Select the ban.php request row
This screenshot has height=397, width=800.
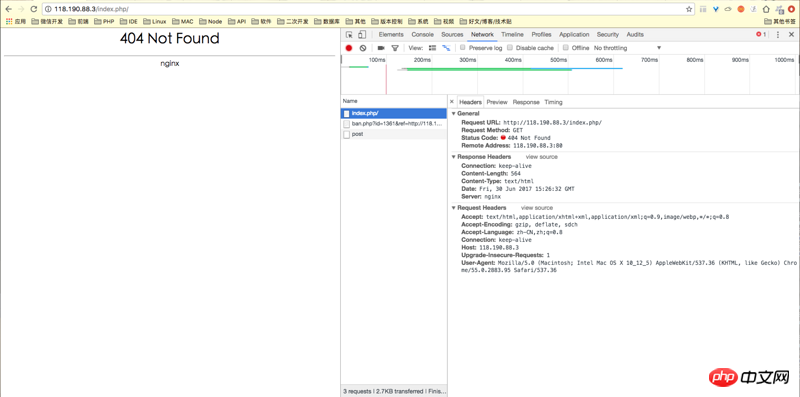(x=394, y=123)
